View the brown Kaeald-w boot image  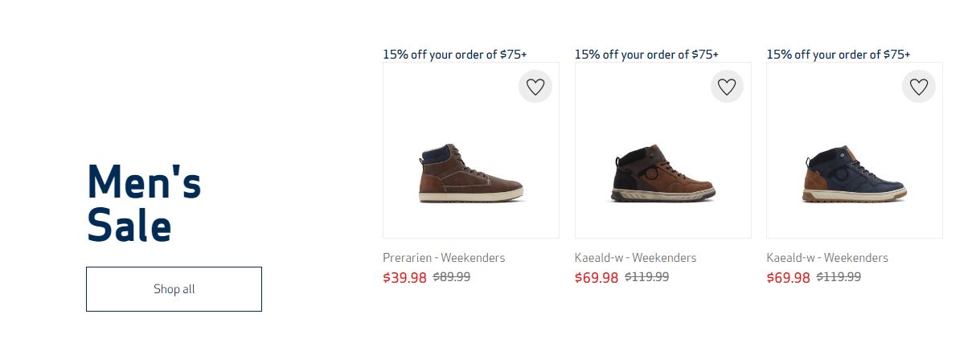pos(662,173)
